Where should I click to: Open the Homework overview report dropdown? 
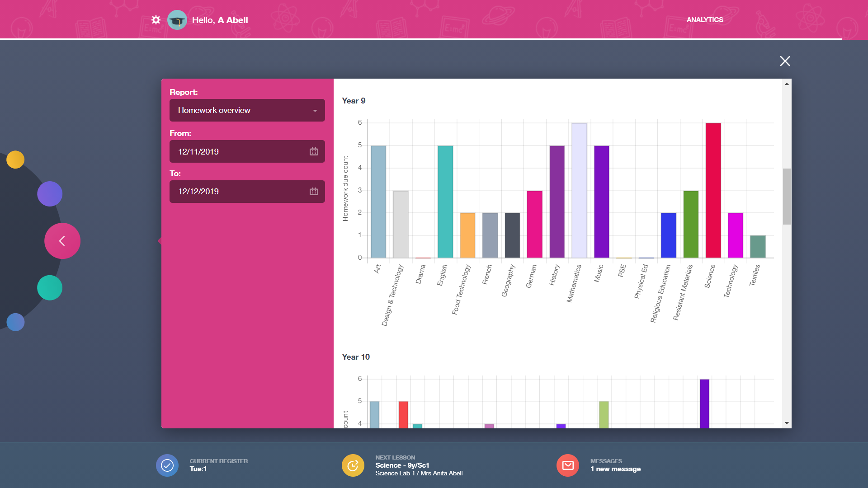[247, 110]
